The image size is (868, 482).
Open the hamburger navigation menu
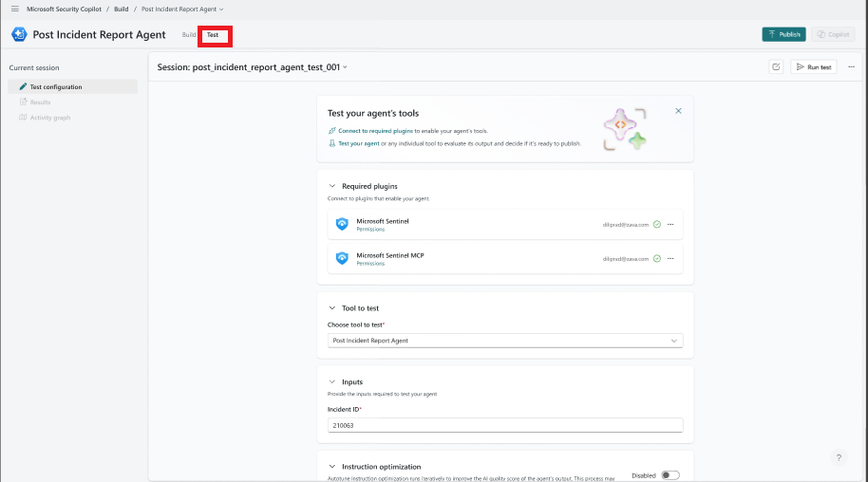(x=15, y=9)
